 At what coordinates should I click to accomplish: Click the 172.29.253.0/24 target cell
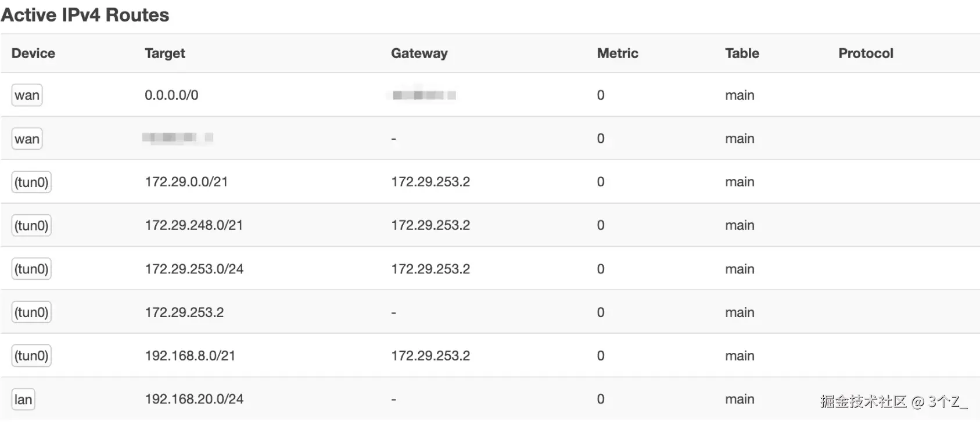(x=194, y=269)
